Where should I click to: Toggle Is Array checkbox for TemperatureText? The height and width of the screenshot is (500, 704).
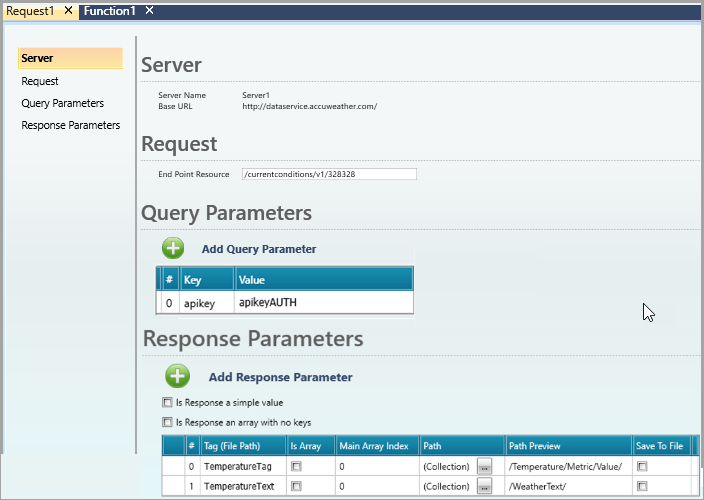click(x=296, y=486)
